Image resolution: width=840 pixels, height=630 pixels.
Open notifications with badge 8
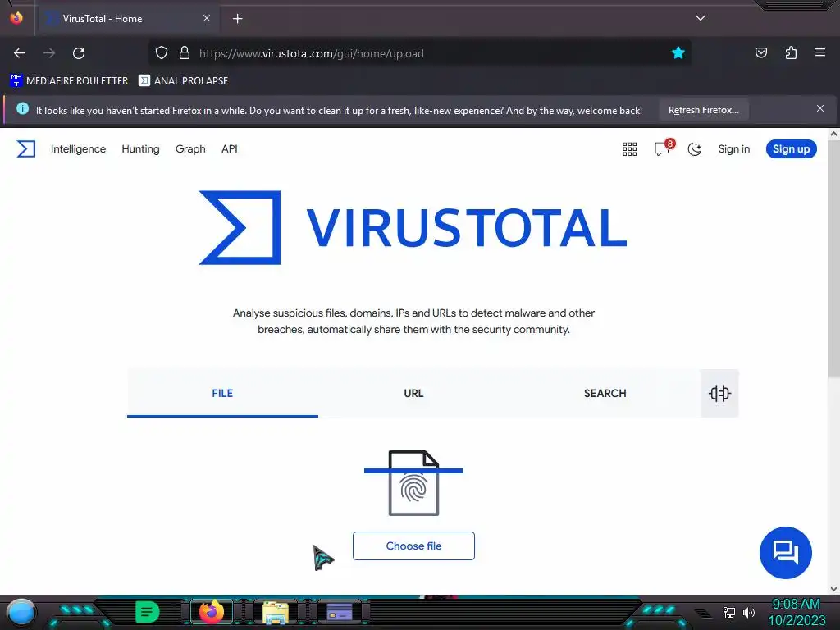pyautogui.click(x=663, y=148)
